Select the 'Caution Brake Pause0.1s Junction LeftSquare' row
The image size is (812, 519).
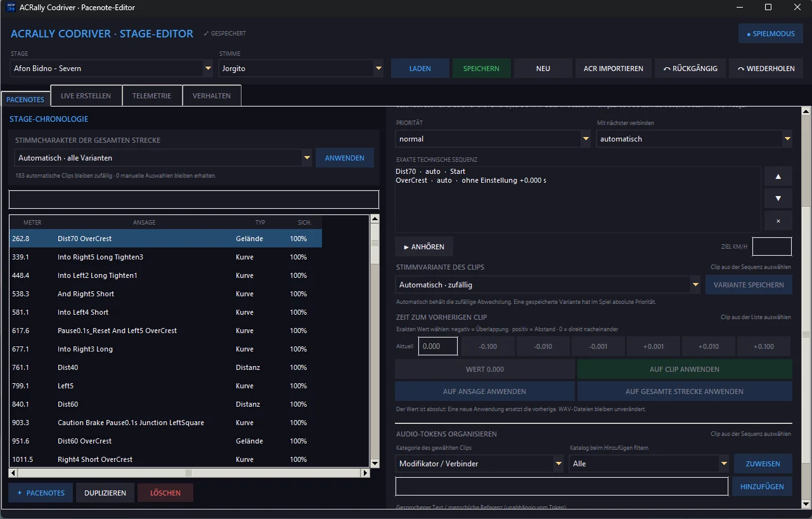coord(165,423)
